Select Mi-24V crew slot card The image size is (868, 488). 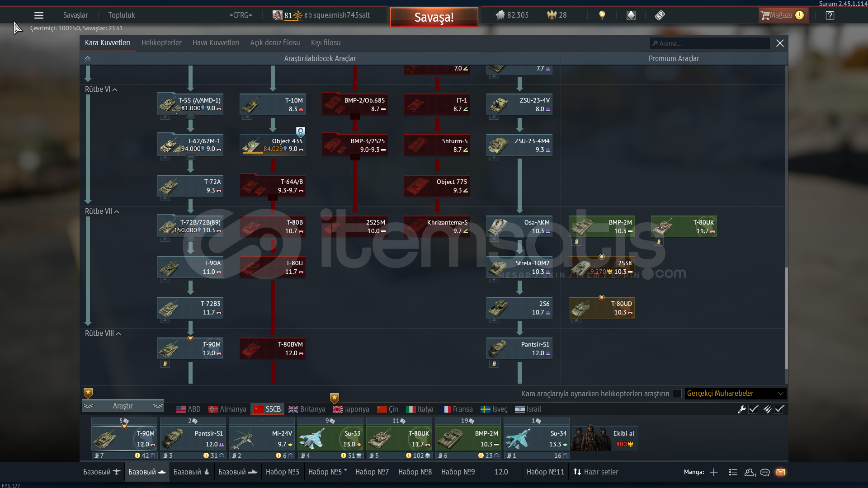(x=262, y=438)
